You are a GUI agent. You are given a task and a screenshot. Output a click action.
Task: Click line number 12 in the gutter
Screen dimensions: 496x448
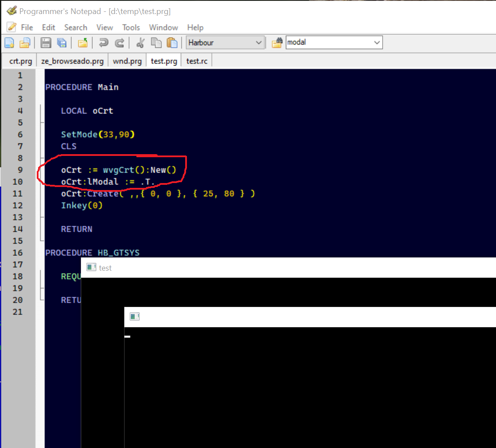coord(18,205)
